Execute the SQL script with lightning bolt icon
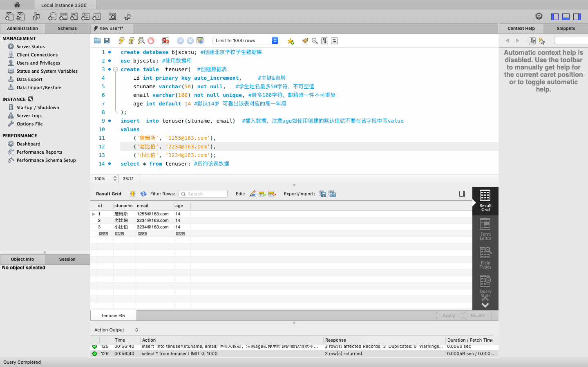 tap(121, 40)
